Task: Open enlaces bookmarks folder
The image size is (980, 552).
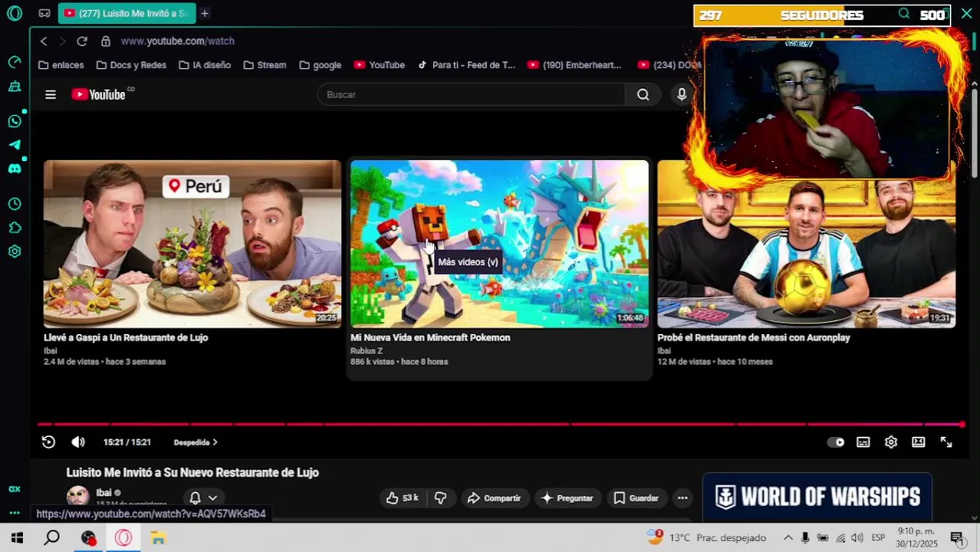Action: 61,65
